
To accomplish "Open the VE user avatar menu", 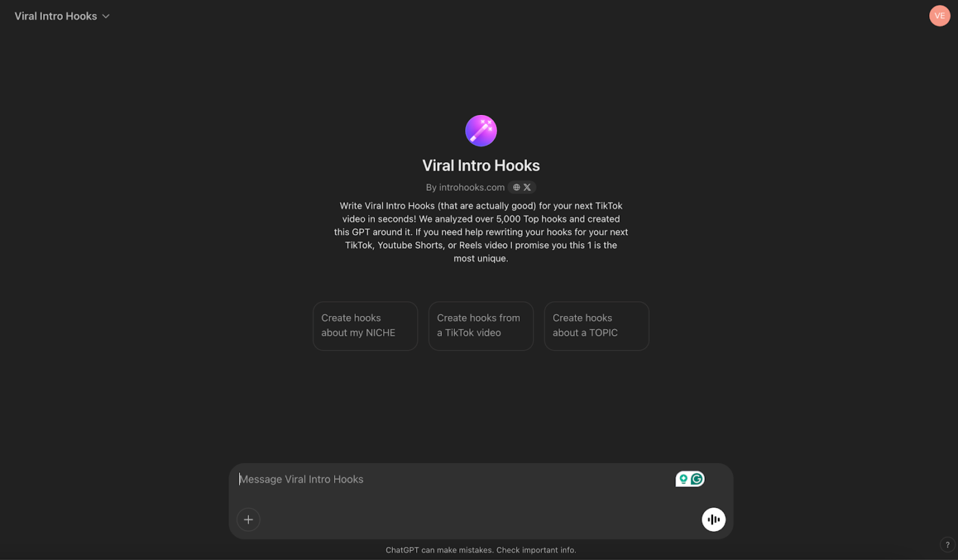I will [940, 16].
